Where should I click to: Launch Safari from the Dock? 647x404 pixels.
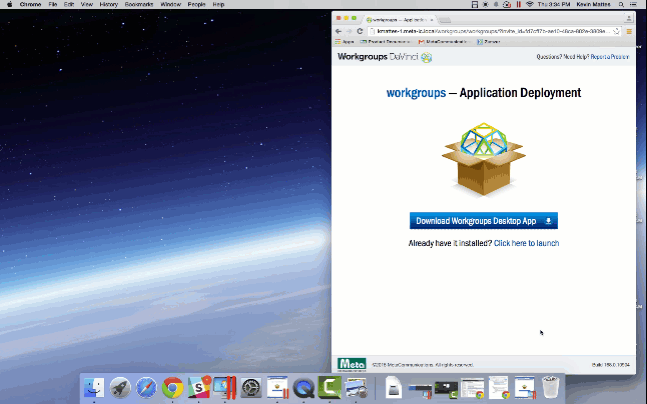point(146,388)
